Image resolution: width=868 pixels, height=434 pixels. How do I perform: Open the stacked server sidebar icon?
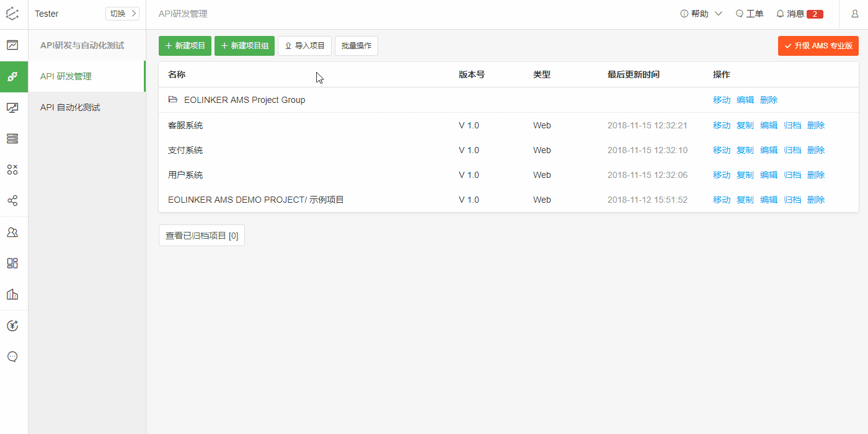[x=12, y=139]
